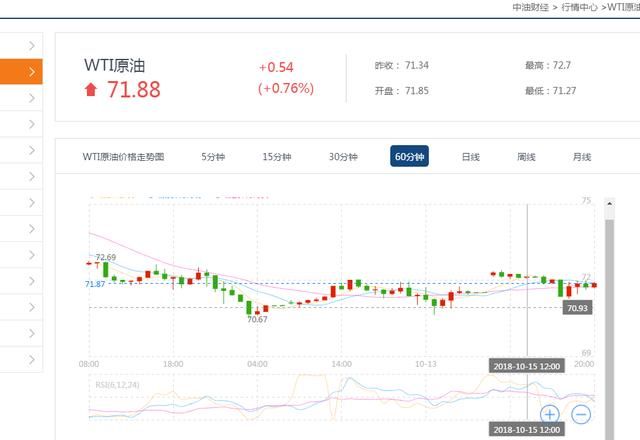Switch to 周线 weekly chart
This screenshot has height=440, width=640.
526,157
